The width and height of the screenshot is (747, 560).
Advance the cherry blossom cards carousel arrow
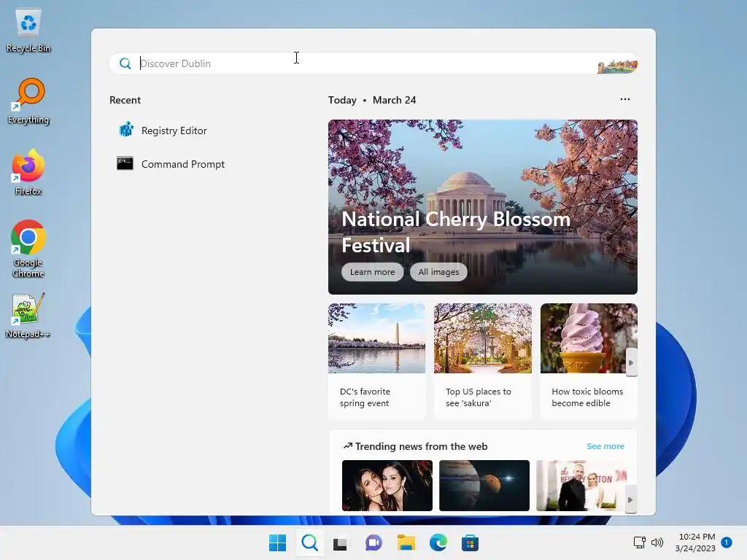[631, 362]
